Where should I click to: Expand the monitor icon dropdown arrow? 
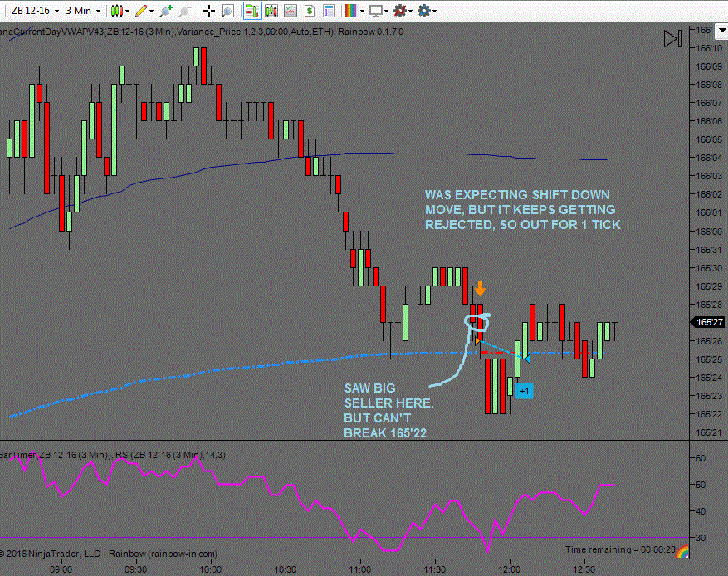(386, 11)
